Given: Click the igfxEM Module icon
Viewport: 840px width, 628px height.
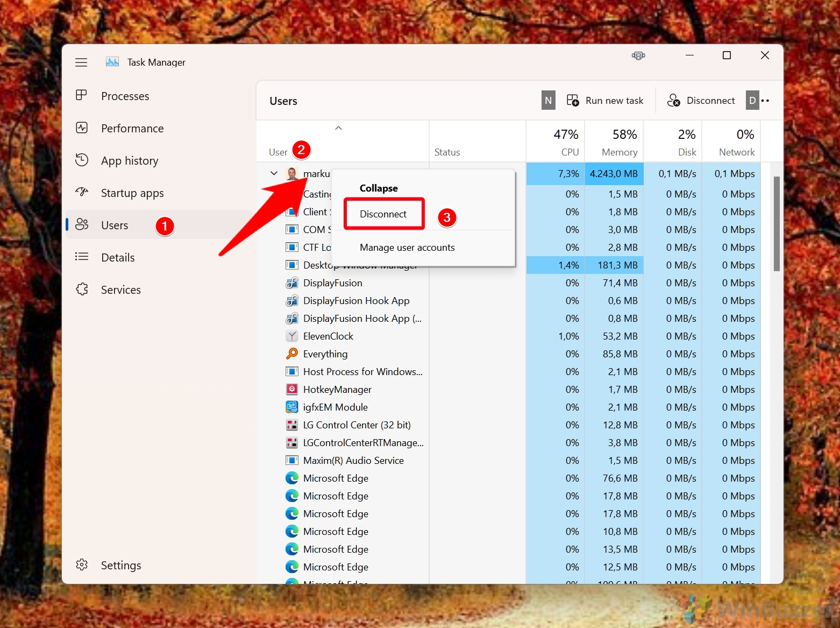Looking at the screenshot, I should pyautogui.click(x=292, y=407).
